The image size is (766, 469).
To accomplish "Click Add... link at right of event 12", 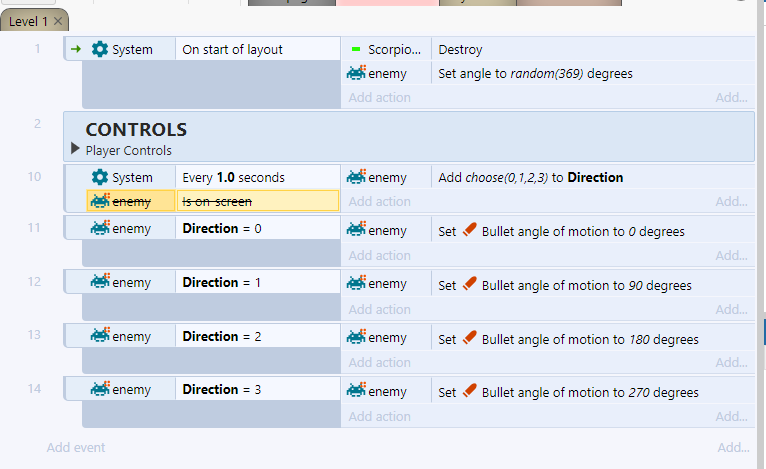I will pos(731,310).
